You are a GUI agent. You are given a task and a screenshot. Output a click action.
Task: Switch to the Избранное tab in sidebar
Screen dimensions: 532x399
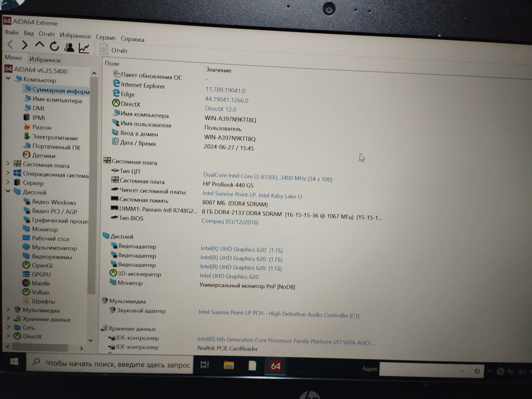(x=45, y=60)
